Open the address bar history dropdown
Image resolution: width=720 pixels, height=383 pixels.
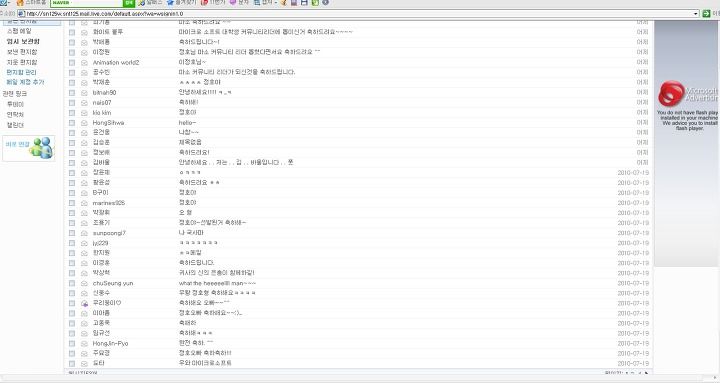696,14
